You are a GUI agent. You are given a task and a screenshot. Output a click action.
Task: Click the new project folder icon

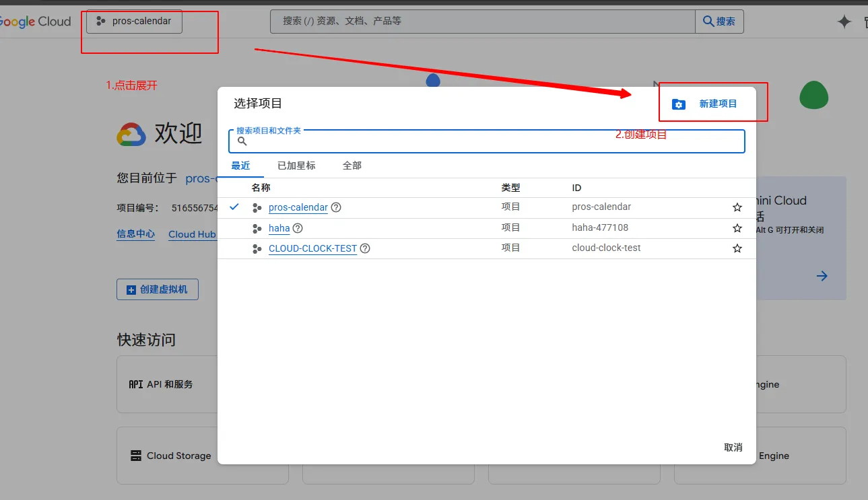coord(678,104)
